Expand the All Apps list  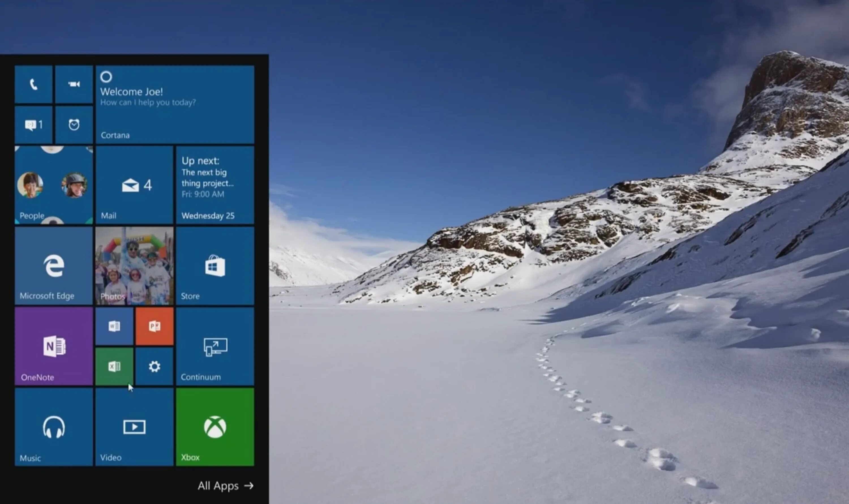click(x=226, y=486)
